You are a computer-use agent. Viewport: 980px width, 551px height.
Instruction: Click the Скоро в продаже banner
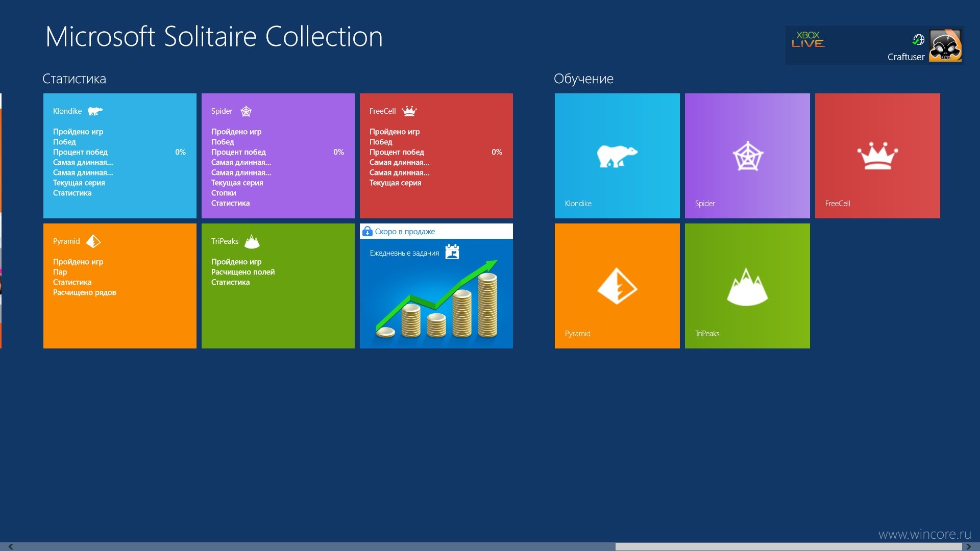pos(436,231)
